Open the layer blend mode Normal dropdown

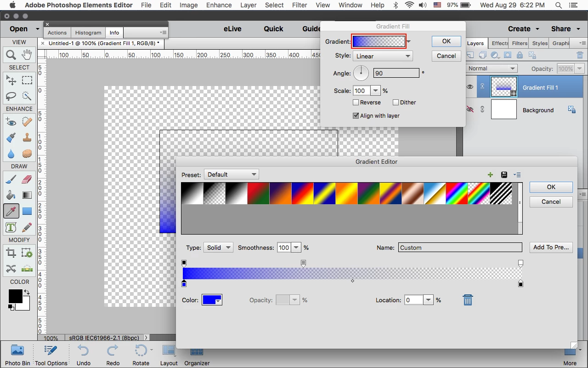[x=492, y=69]
